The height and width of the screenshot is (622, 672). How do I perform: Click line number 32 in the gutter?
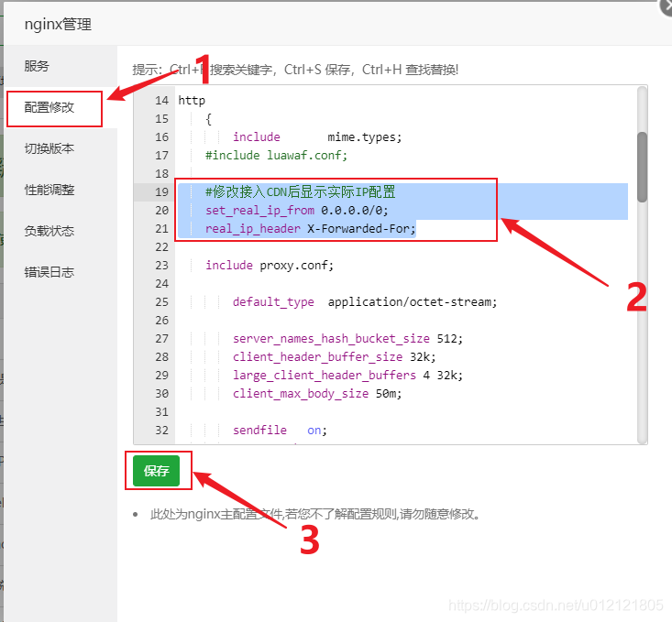[x=161, y=431]
